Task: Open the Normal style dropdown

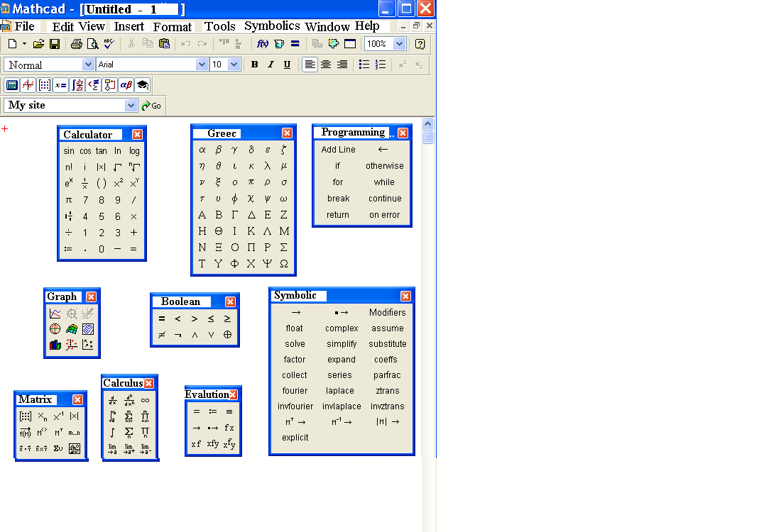Action: pos(88,65)
